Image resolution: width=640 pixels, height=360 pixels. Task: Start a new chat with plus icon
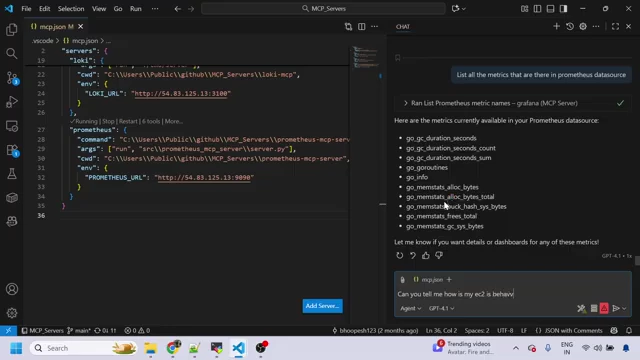pyautogui.click(x=556, y=27)
